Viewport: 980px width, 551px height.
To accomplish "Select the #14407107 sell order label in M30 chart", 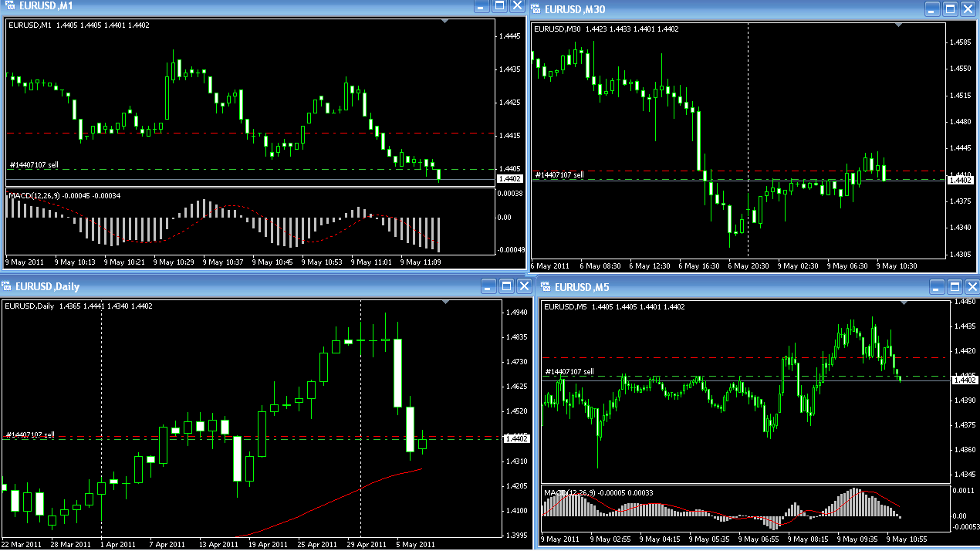I will (559, 175).
